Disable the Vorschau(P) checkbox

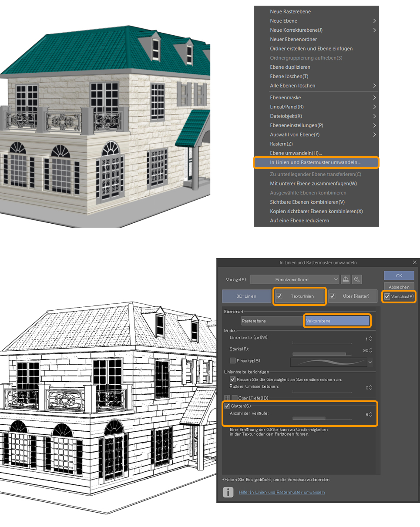pos(387,296)
